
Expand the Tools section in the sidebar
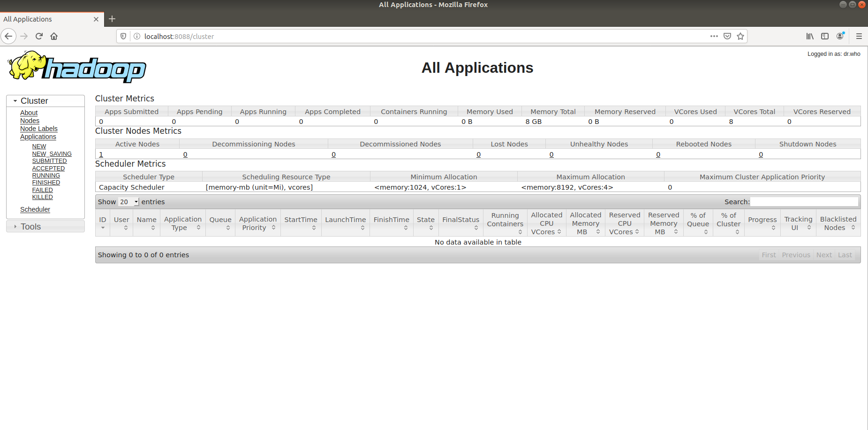coord(45,227)
